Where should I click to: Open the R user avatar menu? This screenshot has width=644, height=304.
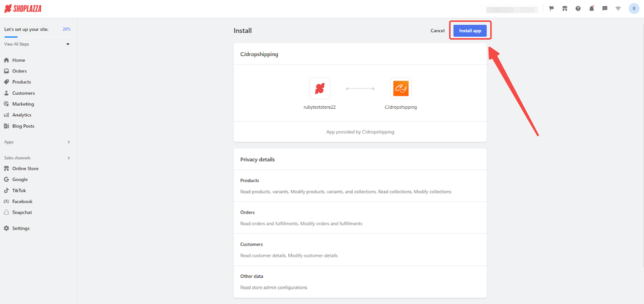634,9
